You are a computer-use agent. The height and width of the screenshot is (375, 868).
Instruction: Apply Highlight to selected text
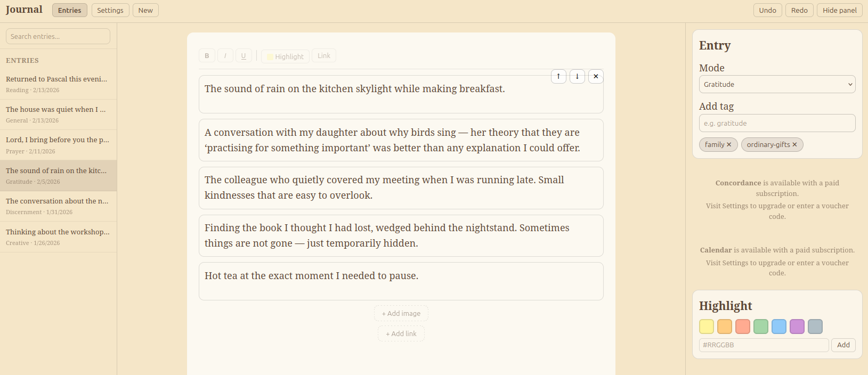(285, 56)
